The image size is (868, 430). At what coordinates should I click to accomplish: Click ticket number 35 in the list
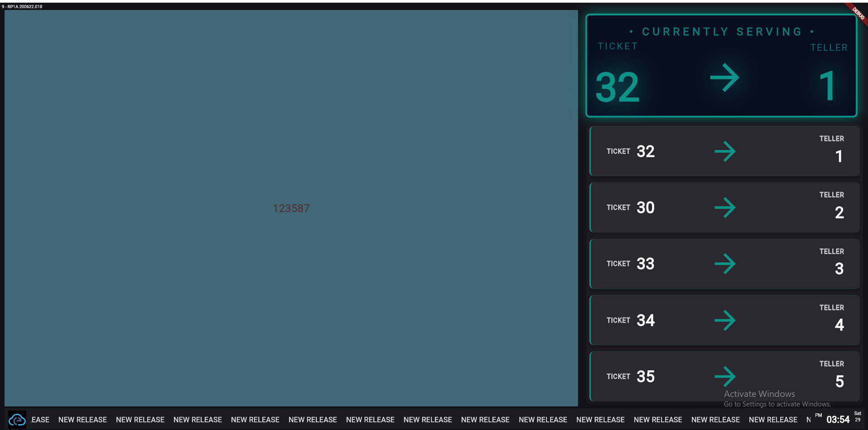(646, 377)
